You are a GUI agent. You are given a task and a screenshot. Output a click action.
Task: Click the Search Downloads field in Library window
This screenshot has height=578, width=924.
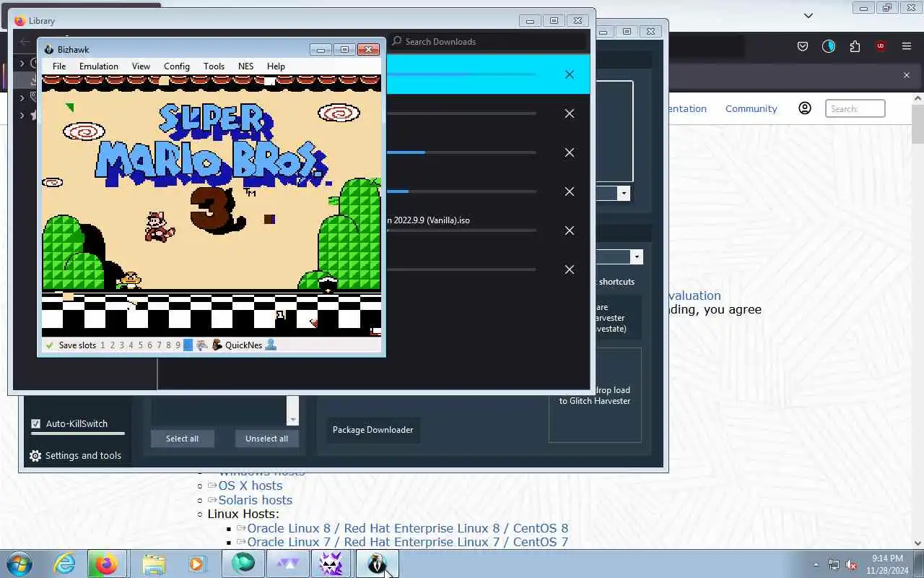tap(488, 42)
